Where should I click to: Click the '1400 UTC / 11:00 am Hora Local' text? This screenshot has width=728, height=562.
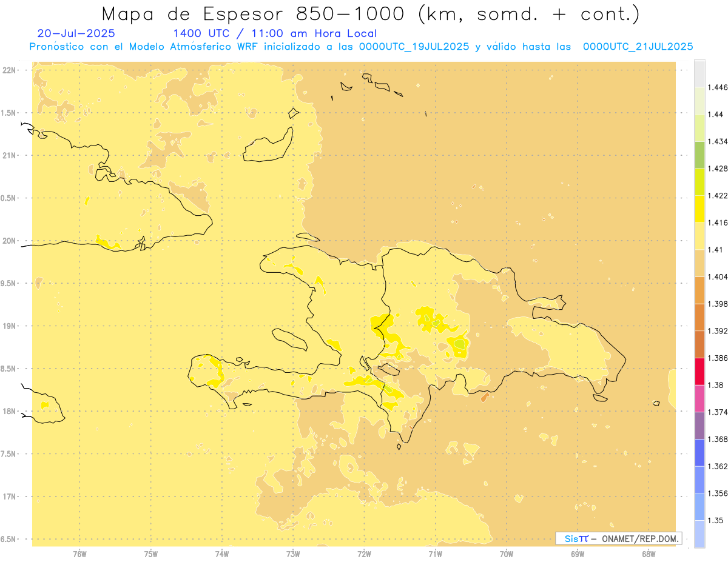[x=275, y=34]
